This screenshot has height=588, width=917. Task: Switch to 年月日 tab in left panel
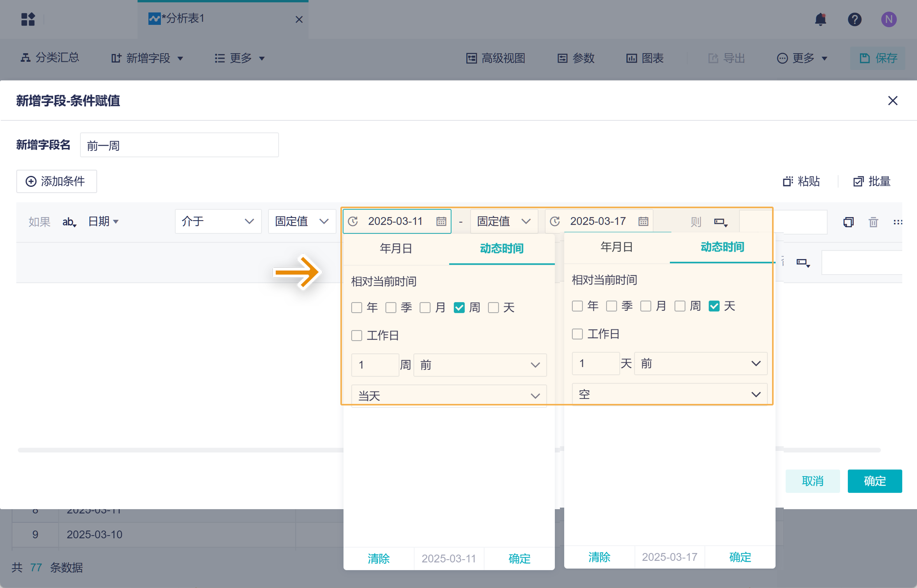[x=396, y=249]
